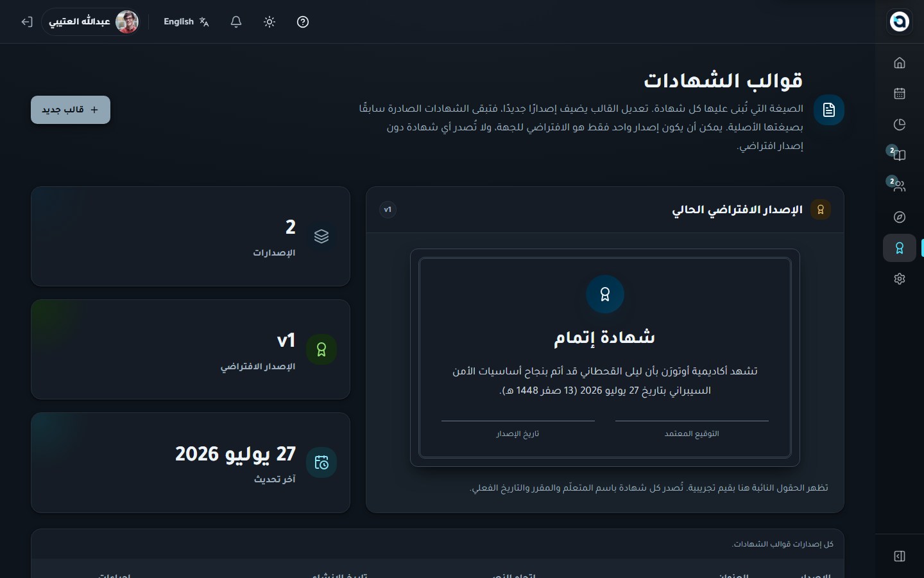The image size is (924, 578).
Task: Open the help question mark icon
Action: click(x=303, y=22)
